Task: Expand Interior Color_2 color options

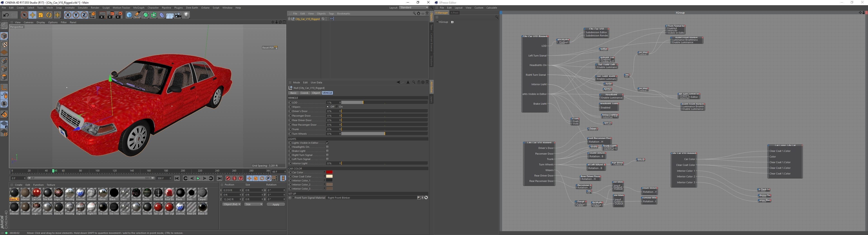Action: coord(325,185)
